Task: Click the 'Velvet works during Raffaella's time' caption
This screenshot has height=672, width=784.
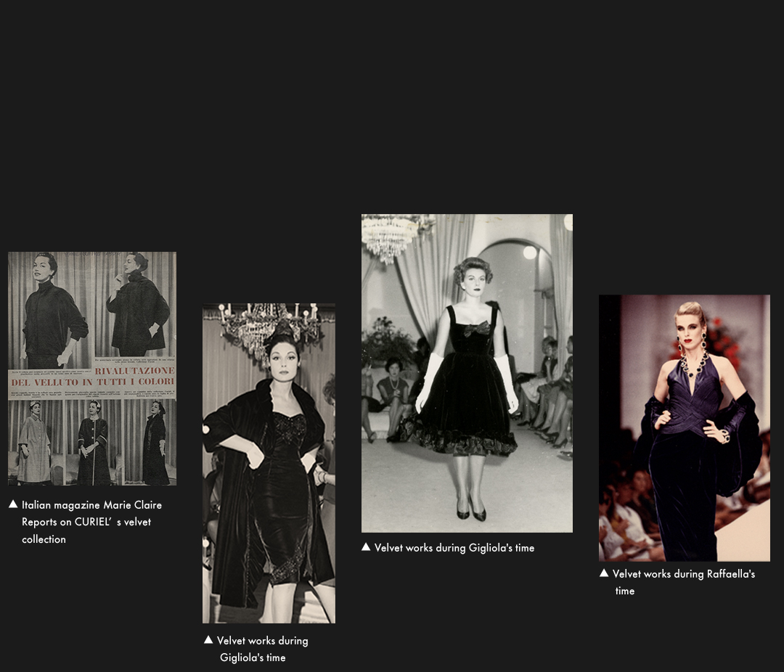Action: click(683, 582)
